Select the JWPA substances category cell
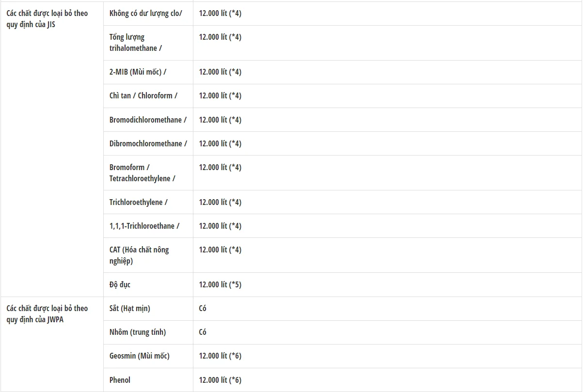The image size is (585, 392). click(47, 314)
